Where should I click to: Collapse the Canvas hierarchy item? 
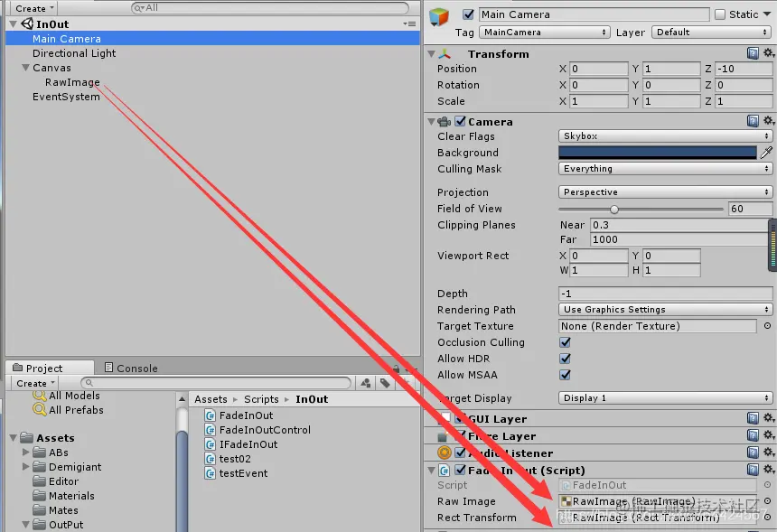point(26,68)
